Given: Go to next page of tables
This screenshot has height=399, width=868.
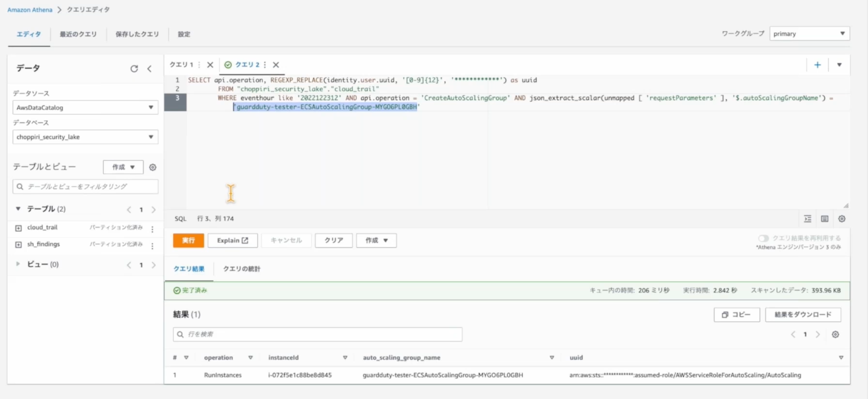Looking at the screenshot, I should [153, 210].
